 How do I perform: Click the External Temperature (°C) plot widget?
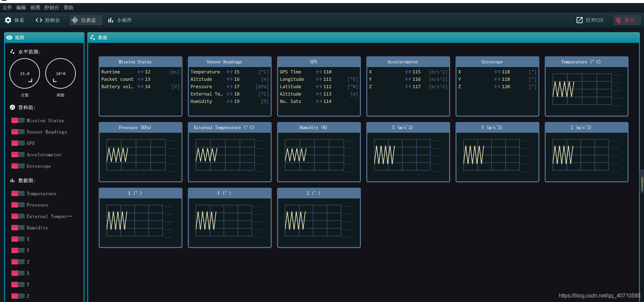[x=229, y=152]
